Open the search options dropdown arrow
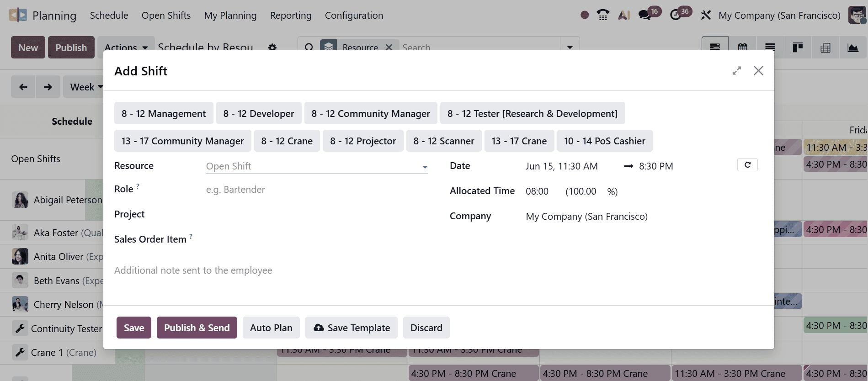This screenshot has width=868, height=381. [x=570, y=48]
